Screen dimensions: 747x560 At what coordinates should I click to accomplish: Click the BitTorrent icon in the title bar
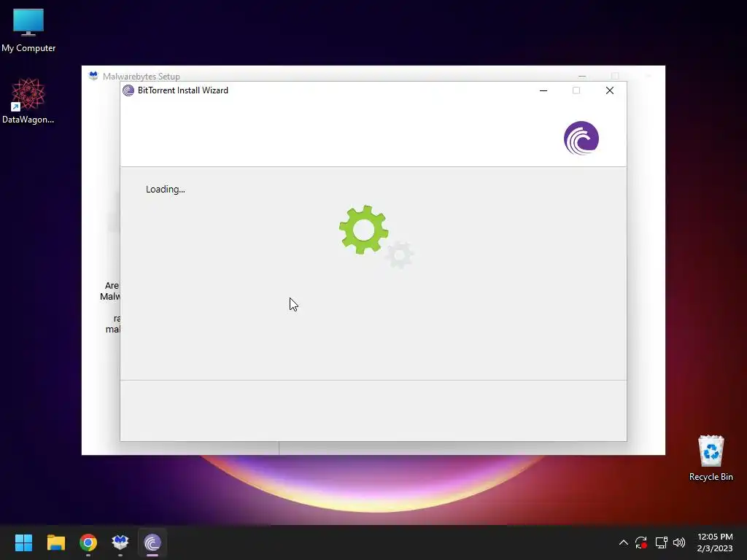click(128, 90)
